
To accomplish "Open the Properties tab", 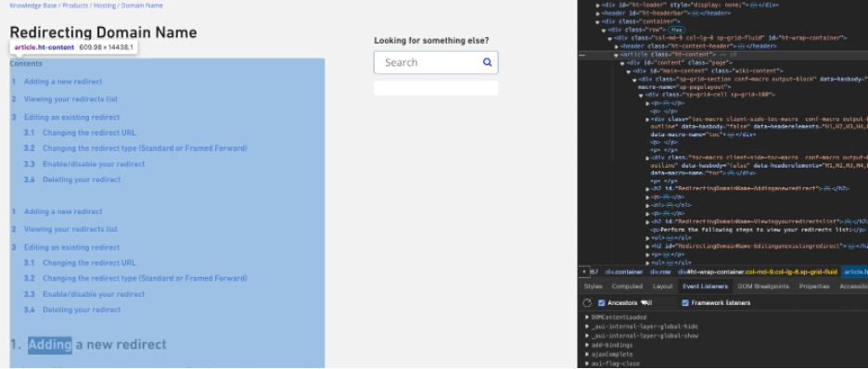I will [814, 286].
